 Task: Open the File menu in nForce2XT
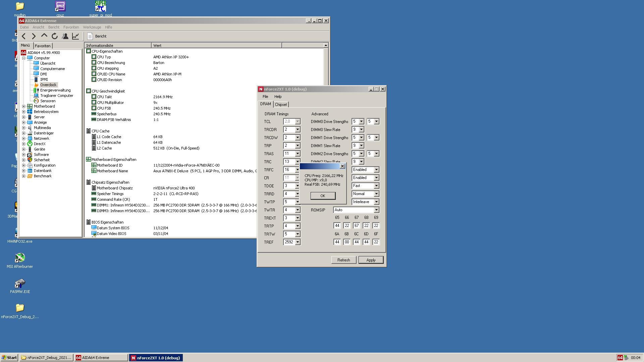click(x=265, y=97)
